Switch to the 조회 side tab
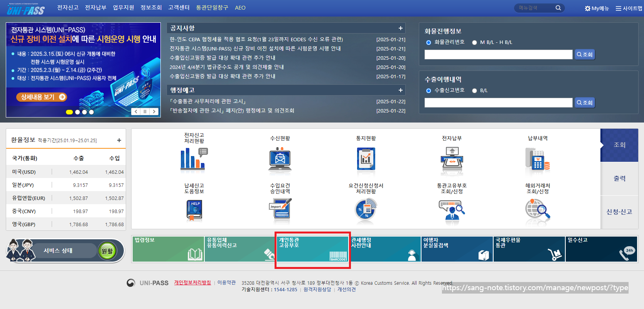Image resolution: width=644 pixels, height=309 pixels. tap(619, 145)
